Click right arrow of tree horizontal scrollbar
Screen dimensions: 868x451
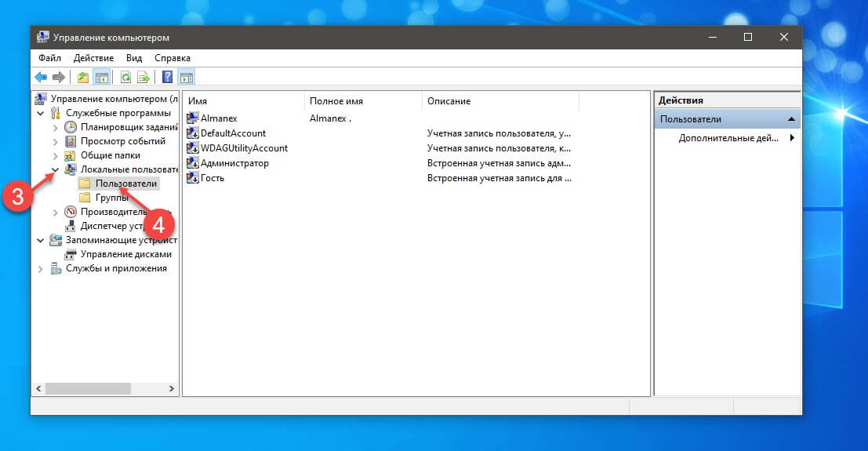[172, 389]
